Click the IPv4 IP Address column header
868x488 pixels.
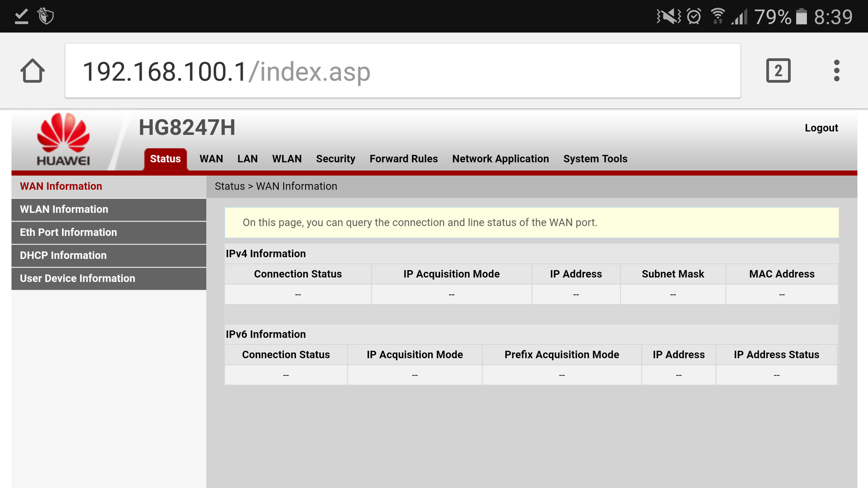tap(576, 274)
